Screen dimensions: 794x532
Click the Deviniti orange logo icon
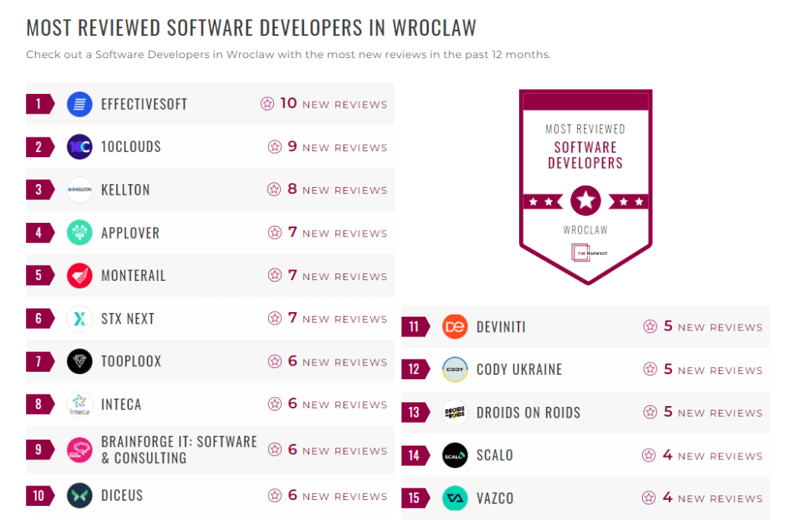[x=456, y=326]
